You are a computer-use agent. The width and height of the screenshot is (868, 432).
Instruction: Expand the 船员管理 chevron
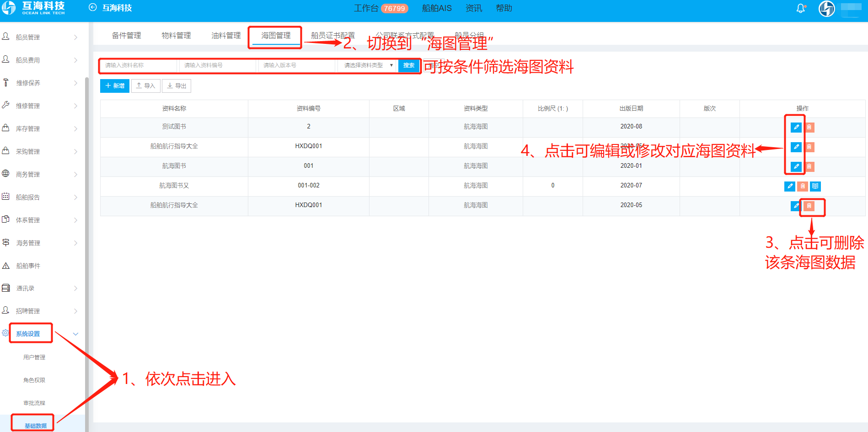click(x=76, y=37)
